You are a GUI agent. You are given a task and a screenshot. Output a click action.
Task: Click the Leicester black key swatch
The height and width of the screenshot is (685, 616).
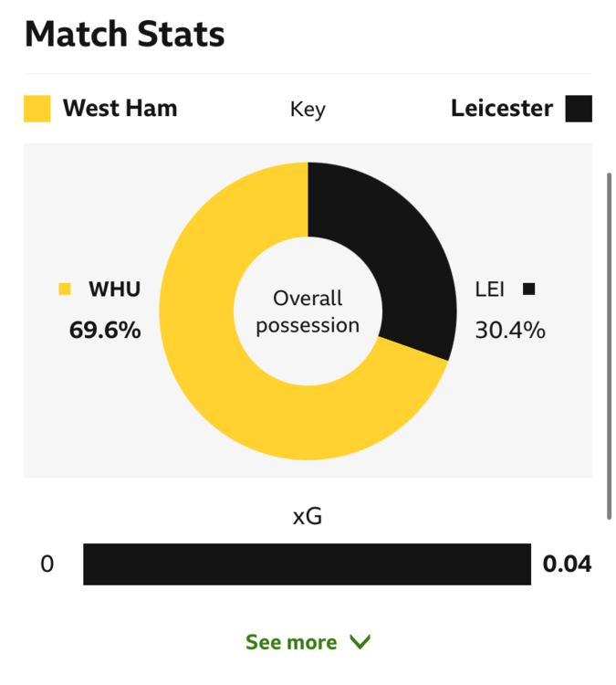point(579,109)
